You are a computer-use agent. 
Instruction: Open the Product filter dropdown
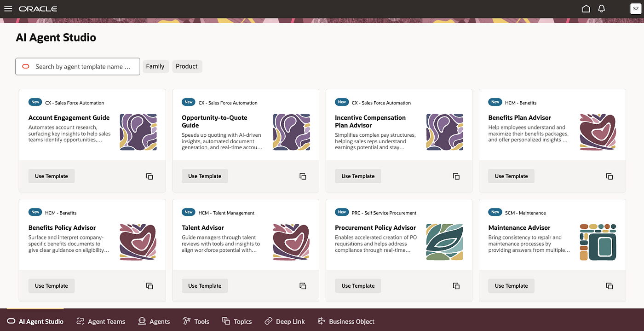tap(187, 66)
